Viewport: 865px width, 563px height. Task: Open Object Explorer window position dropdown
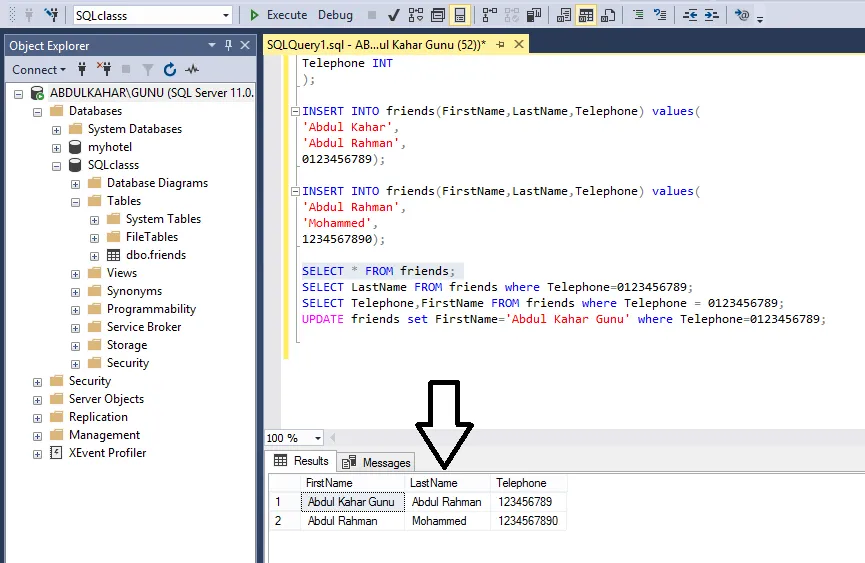[x=211, y=45]
